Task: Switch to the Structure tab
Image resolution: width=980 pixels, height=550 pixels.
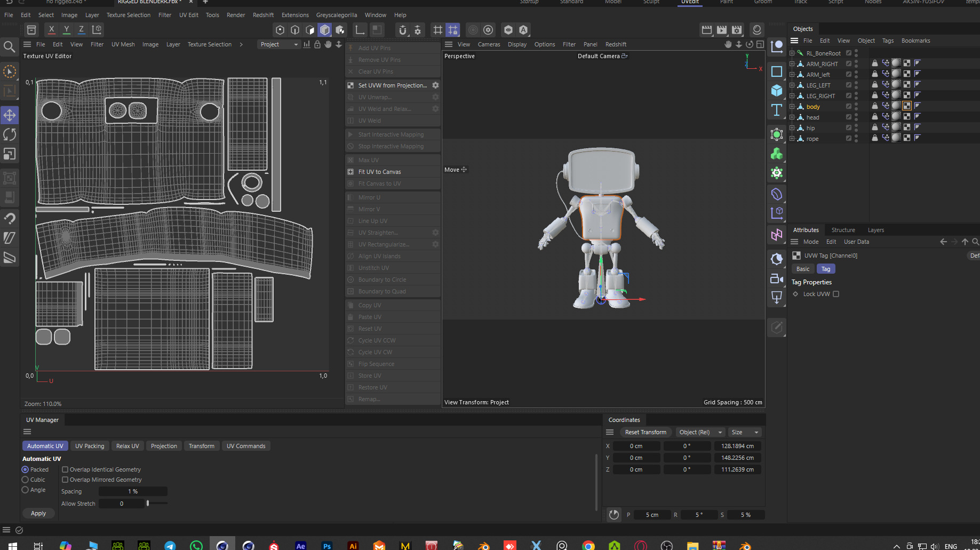Action: click(x=843, y=230)
